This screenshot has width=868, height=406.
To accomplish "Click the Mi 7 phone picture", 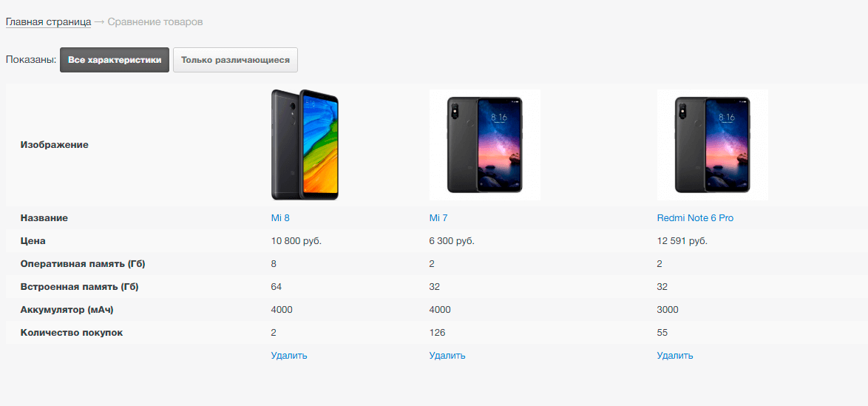I will click(x=484, y=145).
